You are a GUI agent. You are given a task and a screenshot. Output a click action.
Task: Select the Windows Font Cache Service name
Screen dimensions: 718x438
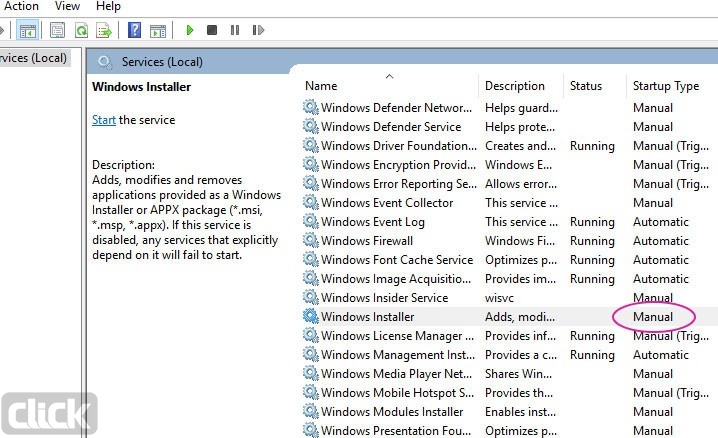[x=397, y=260]
